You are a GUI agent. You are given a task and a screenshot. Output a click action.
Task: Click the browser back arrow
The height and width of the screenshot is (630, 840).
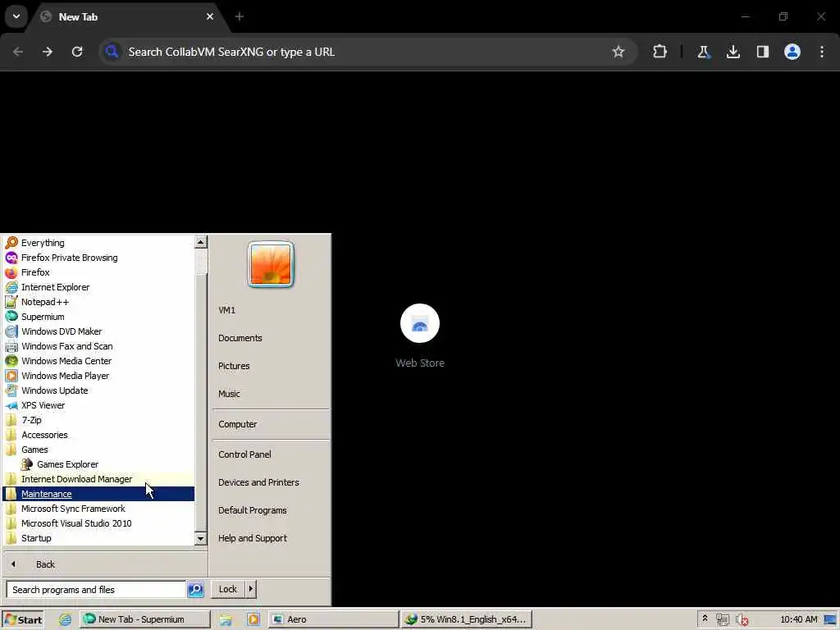(x=18, y=52)
